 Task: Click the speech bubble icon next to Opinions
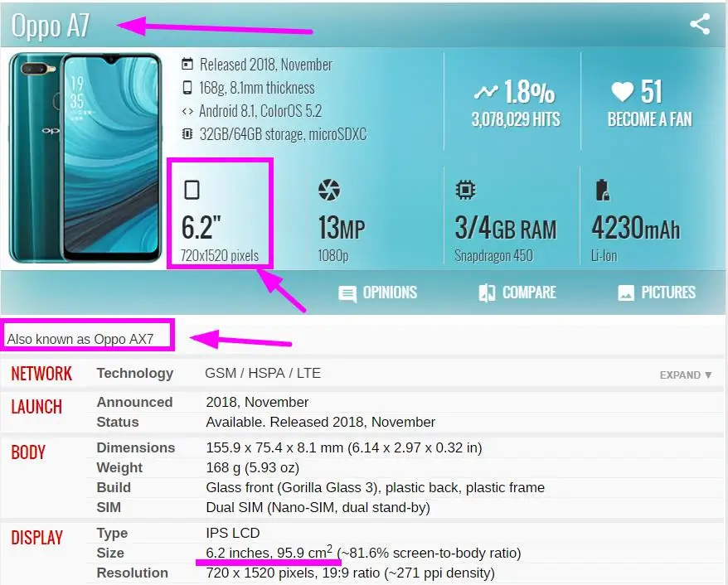pyautogui.click(x=347, y=293)
